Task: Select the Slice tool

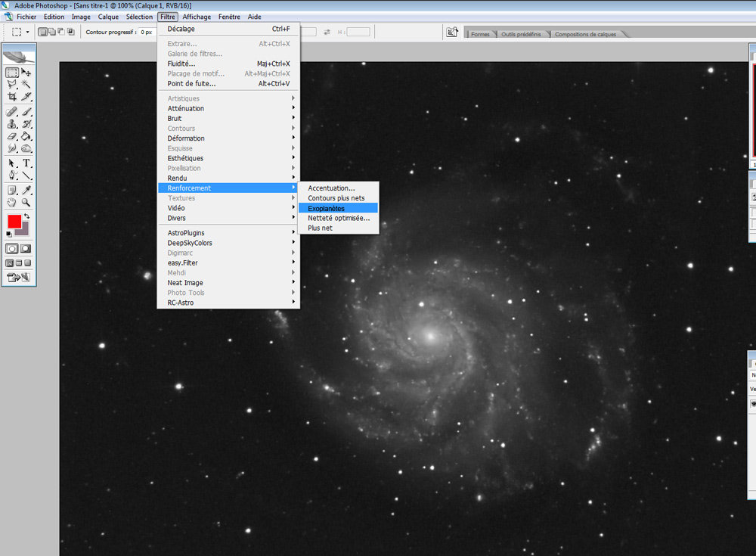Action: coord(26,96)
